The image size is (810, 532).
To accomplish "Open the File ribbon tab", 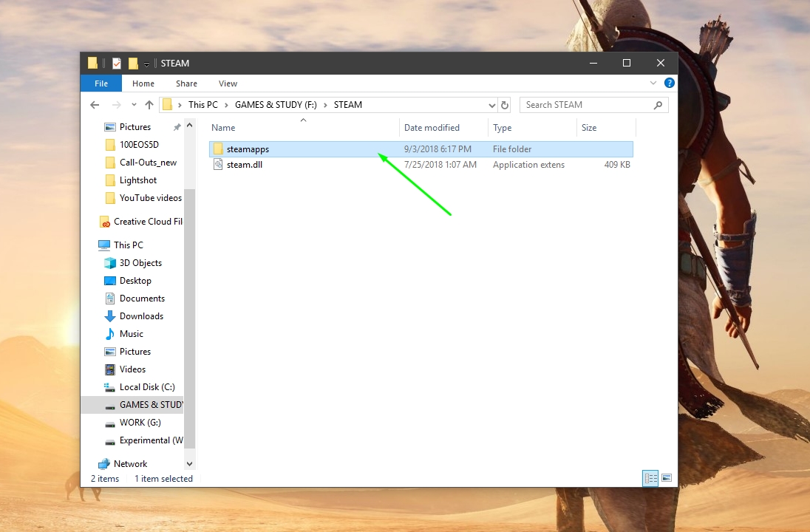I will coord(101,83).
